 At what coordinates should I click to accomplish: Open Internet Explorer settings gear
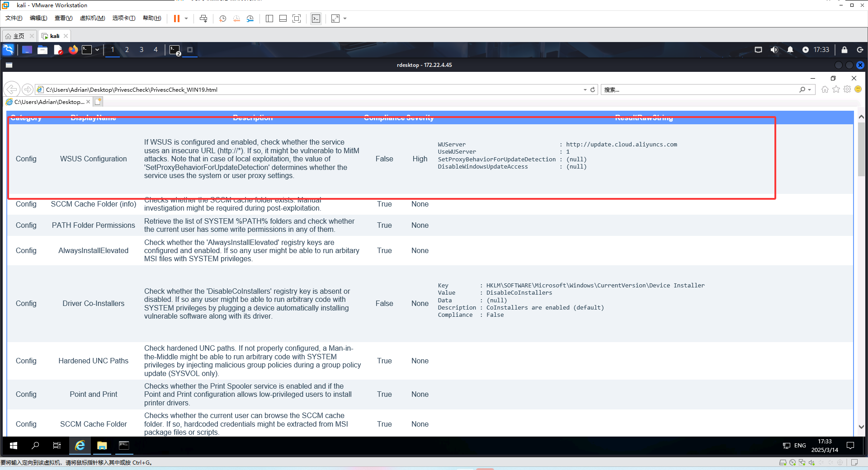point(847,89)
